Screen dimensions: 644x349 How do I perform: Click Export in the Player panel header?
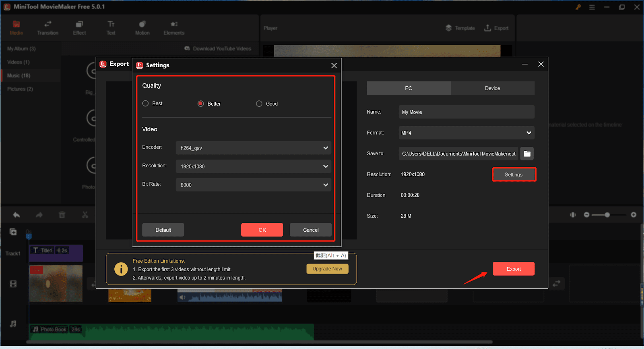point(496,28)
